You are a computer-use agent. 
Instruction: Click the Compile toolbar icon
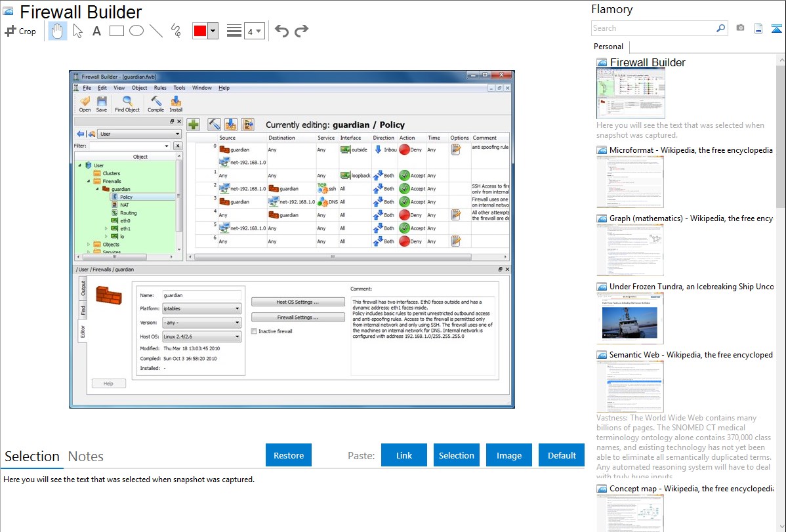click(x=155, y=104)
